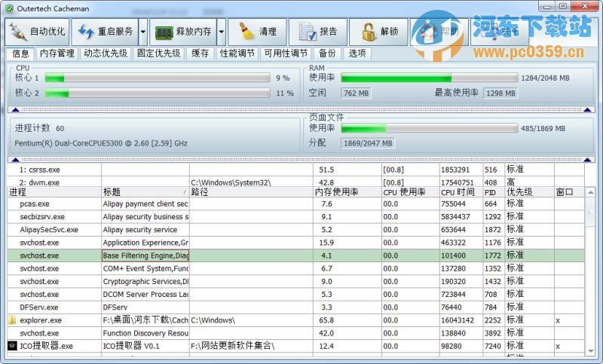Switch to the 信息 tab
The height and width of the screenshot is (364, 603).
20,54
